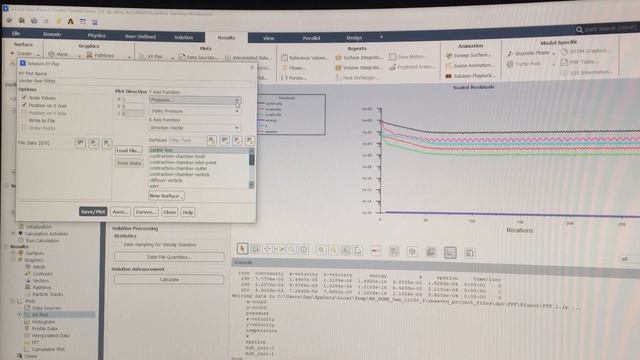Click the Axes... button
640x360 pixels.
point(120,212)
